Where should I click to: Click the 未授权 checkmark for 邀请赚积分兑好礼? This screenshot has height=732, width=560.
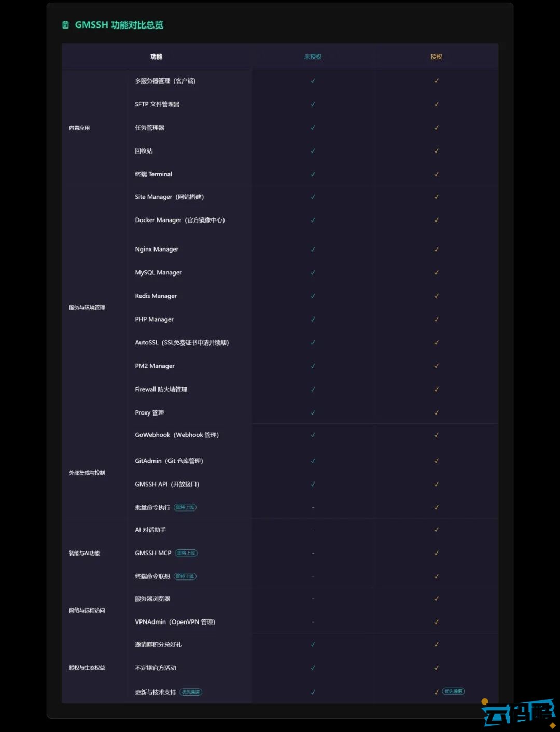tap(313, 644)
